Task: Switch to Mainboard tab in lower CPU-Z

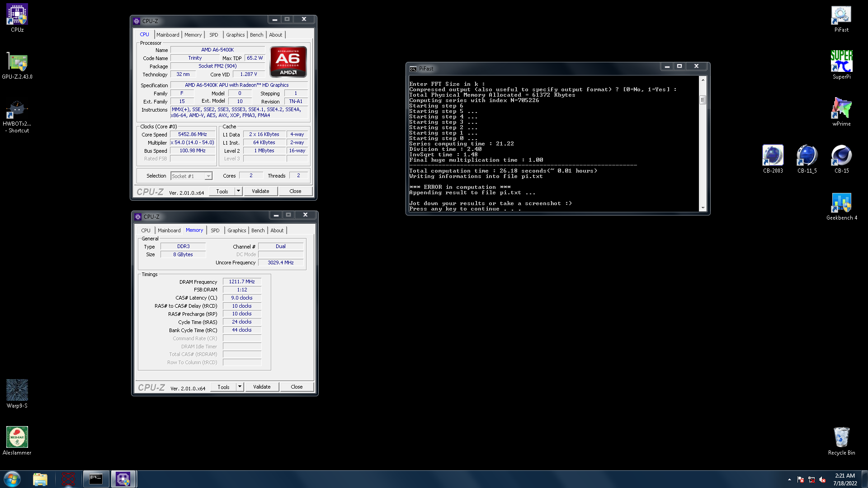Action: (x=169, y=230)
